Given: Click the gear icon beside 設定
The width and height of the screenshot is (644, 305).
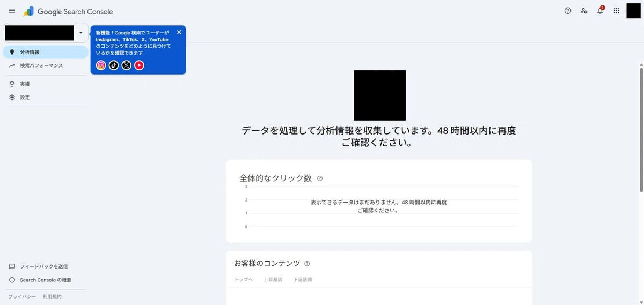Looking at the screenshot, I should 12,98.
